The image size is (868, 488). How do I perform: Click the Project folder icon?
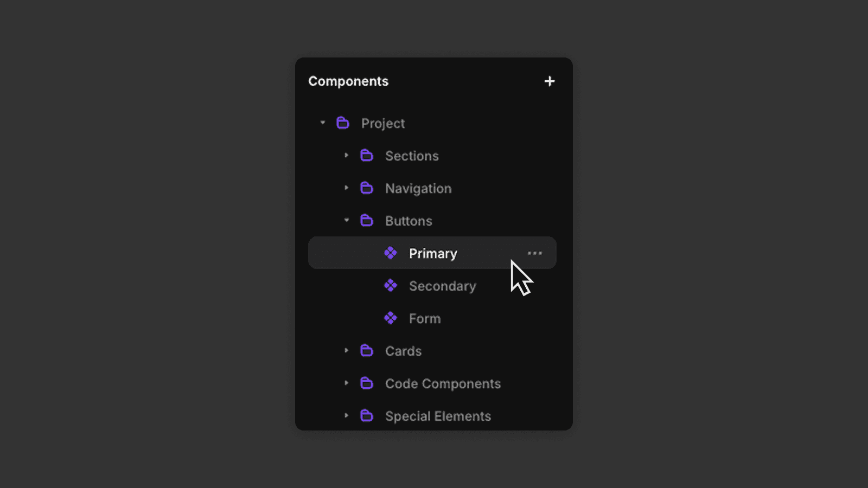[343, 123]
